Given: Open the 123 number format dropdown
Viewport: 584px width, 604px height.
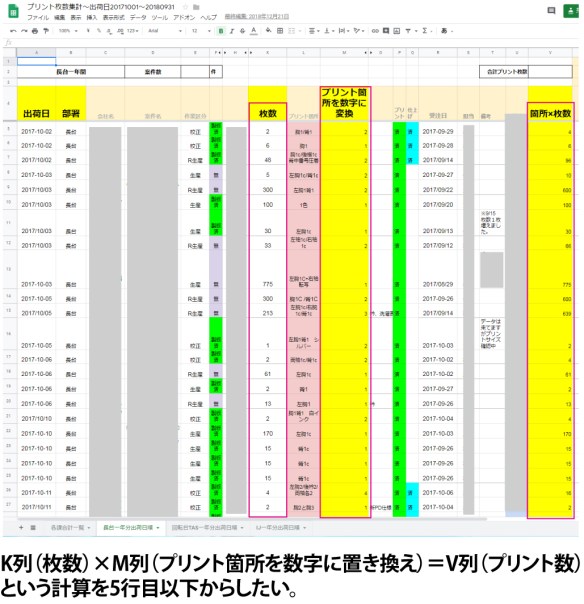Looking at the screenshot, I should [x=133, y=31].
